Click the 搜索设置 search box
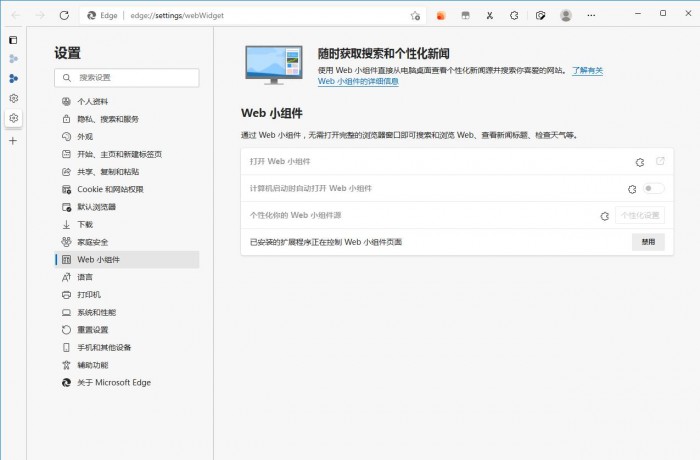The image size is (700, 460). point(127,77)
